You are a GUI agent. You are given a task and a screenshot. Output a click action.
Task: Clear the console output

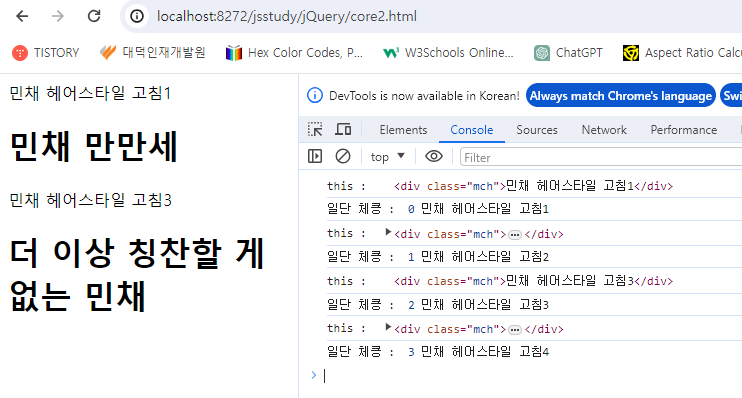(343, 156)
